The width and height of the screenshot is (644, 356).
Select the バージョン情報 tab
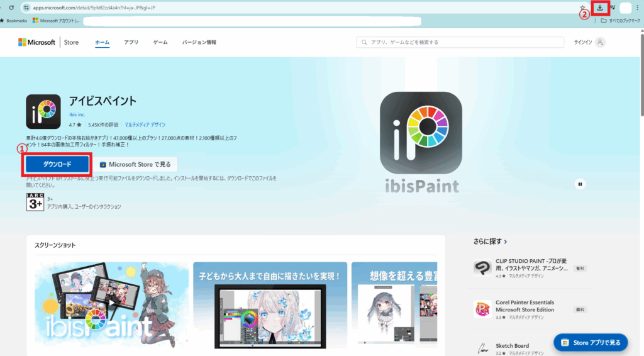(199, 42)
